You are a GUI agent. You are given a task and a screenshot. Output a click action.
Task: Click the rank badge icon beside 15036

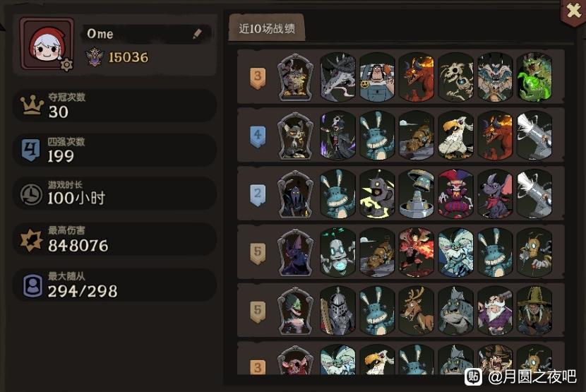pyautogui.click(x=94, y=57)
